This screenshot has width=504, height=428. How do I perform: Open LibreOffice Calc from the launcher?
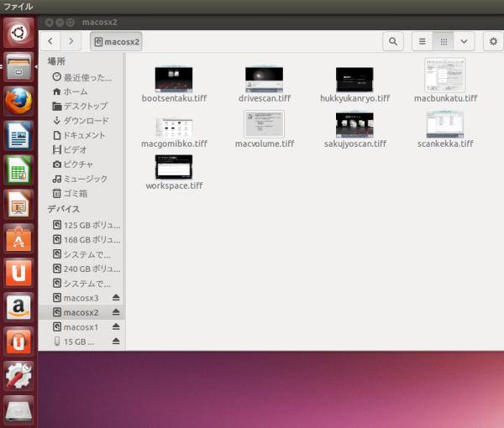tap(18, 170)
